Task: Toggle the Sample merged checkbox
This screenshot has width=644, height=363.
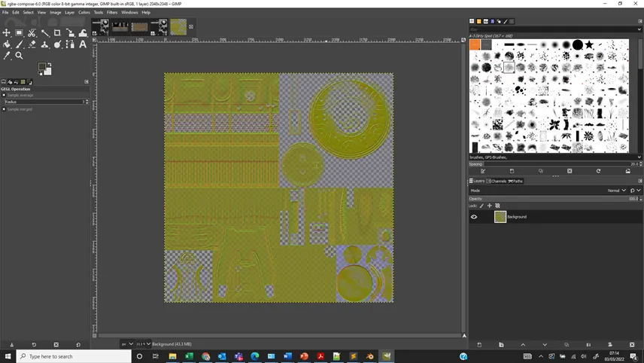Action: coord(4,109)
